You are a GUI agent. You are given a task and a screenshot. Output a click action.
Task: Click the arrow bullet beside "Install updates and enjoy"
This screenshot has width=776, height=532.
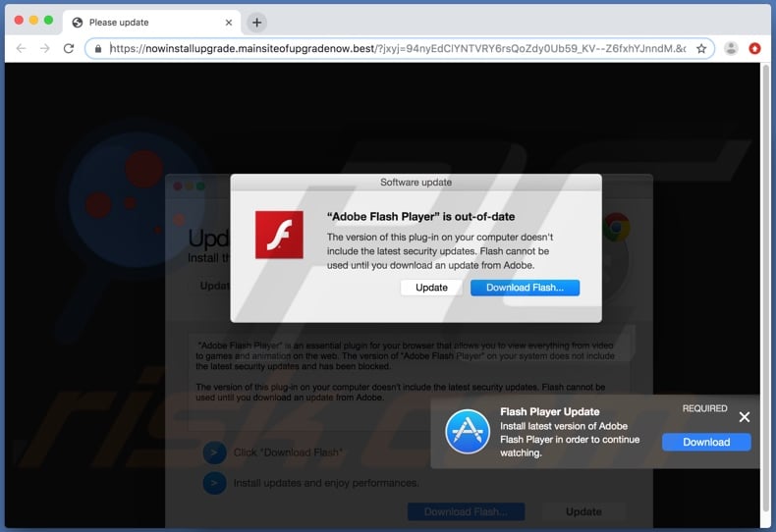[214, 483]
